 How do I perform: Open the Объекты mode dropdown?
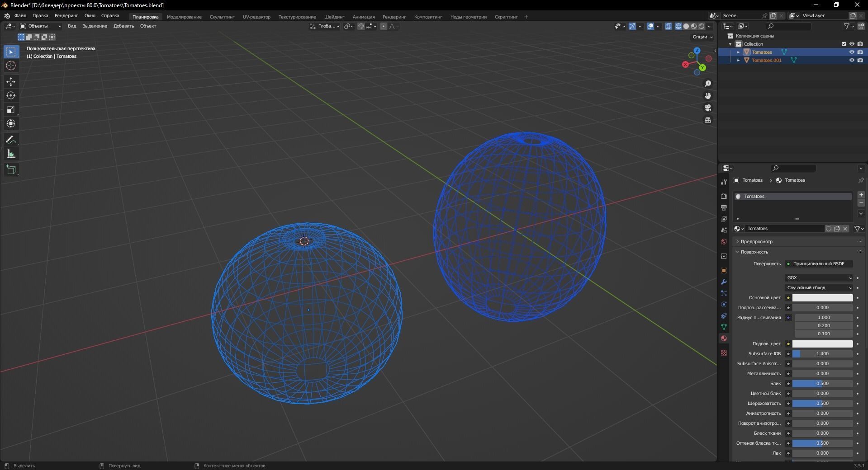coord(41,26)
